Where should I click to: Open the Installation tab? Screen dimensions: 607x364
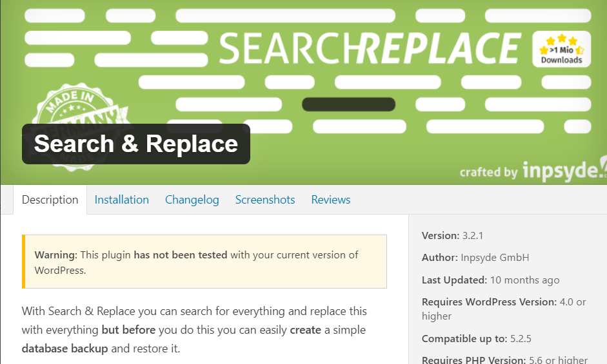pos(121,200)
